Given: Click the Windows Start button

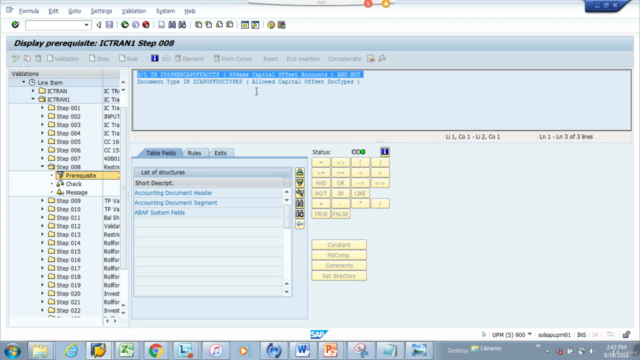Looking at the screenshot, I should coord(12,351).
